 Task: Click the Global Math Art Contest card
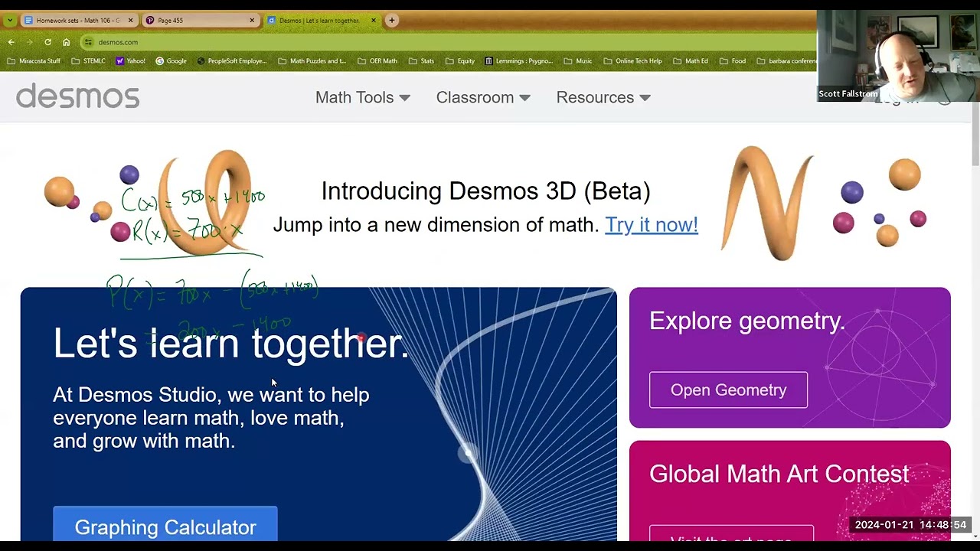click(789, 491)
